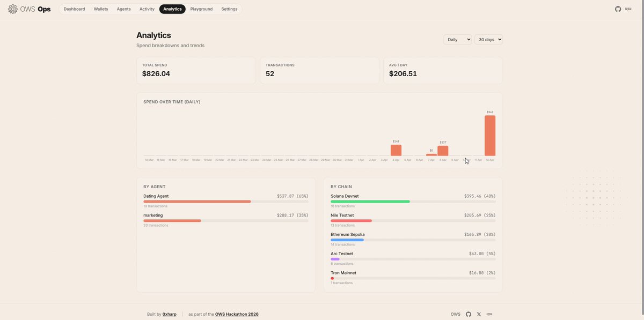The width and height of the screenshot is (644, 320).
Task: Click the By Chain heading
Action: point(341,187)
